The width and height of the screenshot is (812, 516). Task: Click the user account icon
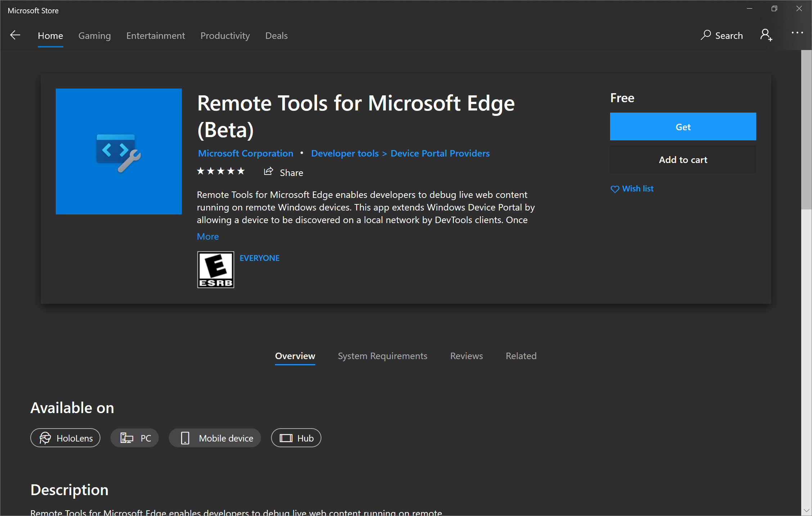[767, 35]
